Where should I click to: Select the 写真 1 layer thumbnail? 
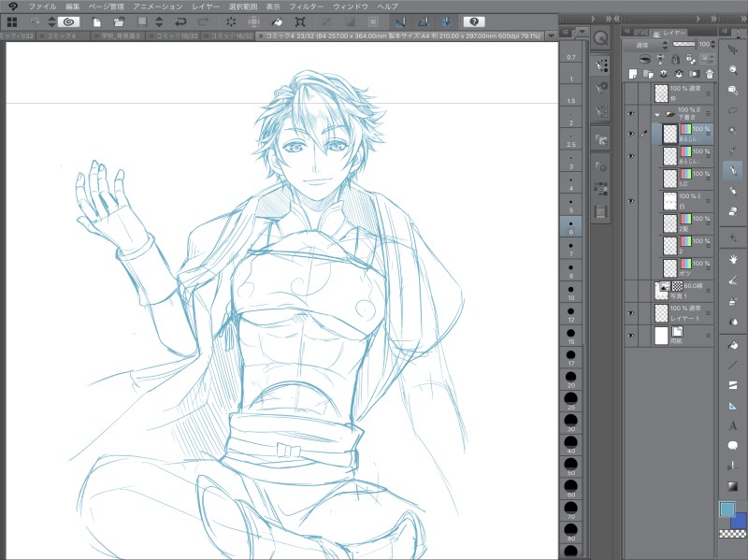pyautogui.click(x=661, y=291)
